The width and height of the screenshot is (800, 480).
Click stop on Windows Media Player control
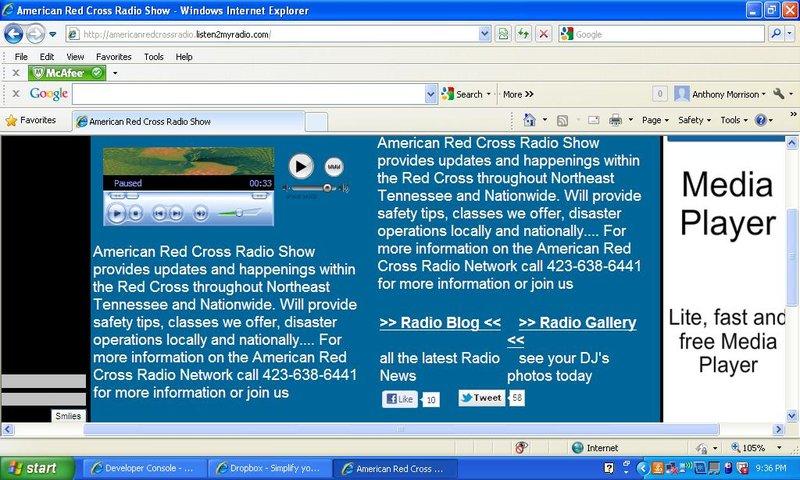coord(135,213)
